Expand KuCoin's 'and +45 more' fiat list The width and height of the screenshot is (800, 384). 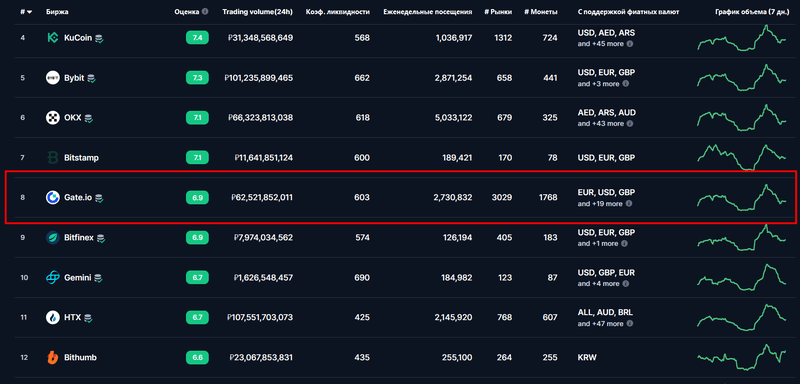point(601,44)
